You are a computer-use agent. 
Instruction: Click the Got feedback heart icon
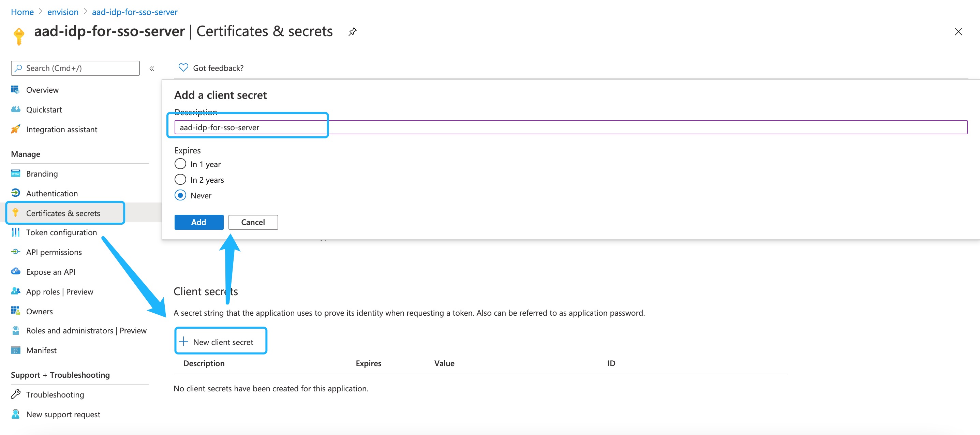pos(183,67)
